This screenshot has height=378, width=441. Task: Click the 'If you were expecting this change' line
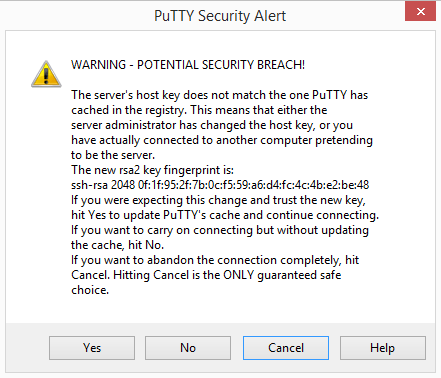[218, 200]
